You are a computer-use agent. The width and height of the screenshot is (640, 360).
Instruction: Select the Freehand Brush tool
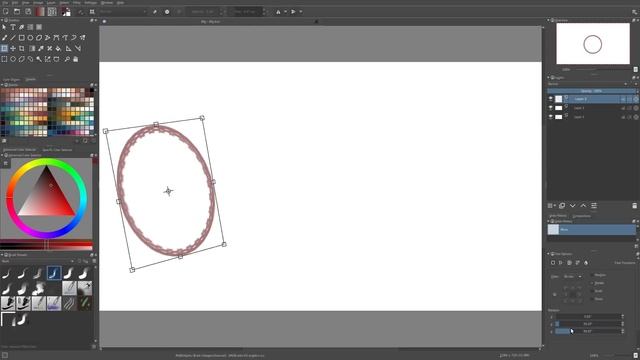[x=4, y=38]
